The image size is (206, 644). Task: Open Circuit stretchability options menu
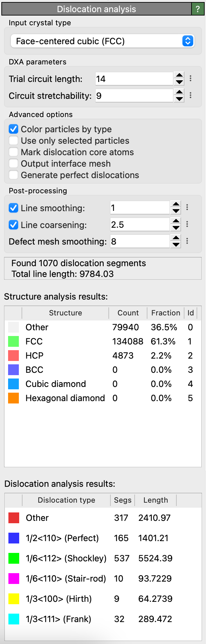(191, 95)
